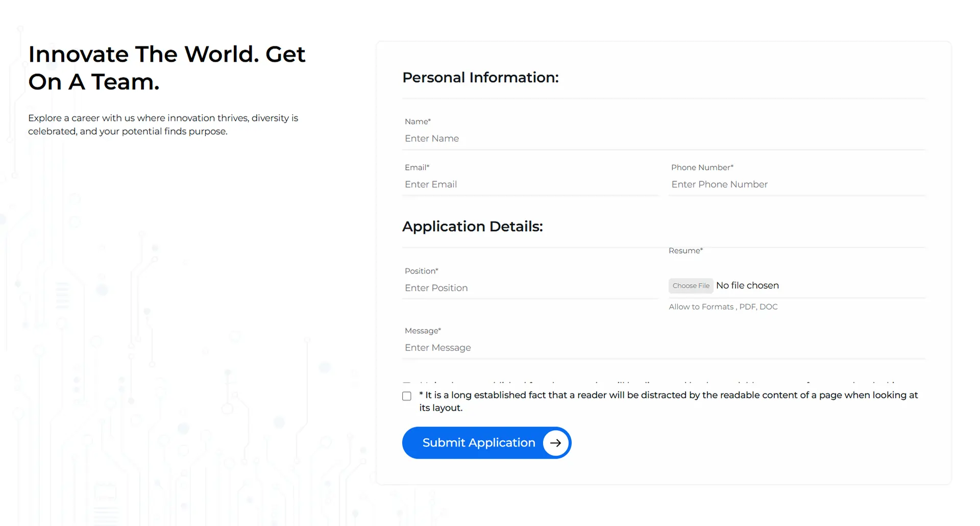Click the Submit Application button

click(x=479, y=443)
